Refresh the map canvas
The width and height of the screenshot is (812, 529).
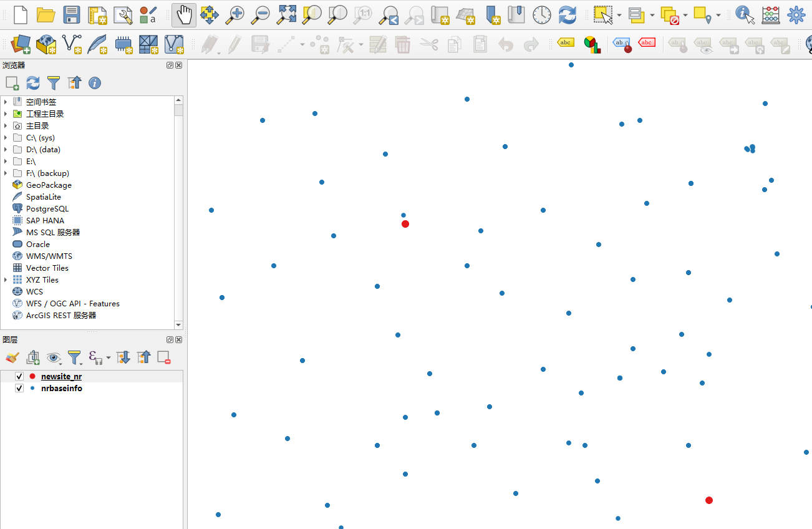[x=567, y=14]
